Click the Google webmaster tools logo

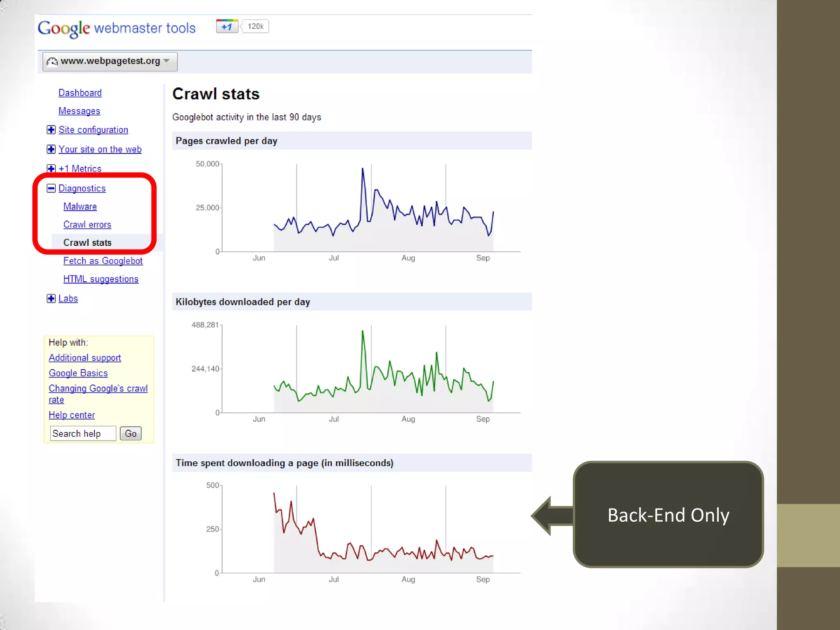click(116, 28)
